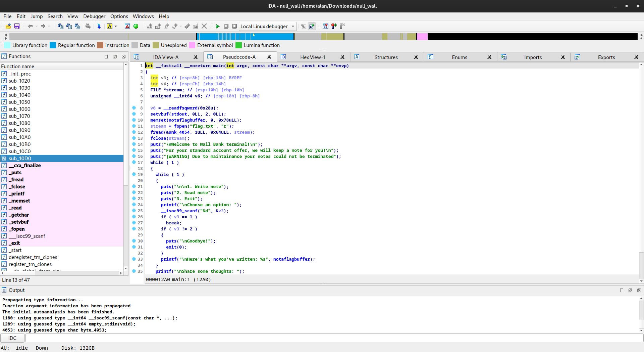Click the External symbol pink legend swatch
This screenshot has height=352, width=644.
[192, 45]
